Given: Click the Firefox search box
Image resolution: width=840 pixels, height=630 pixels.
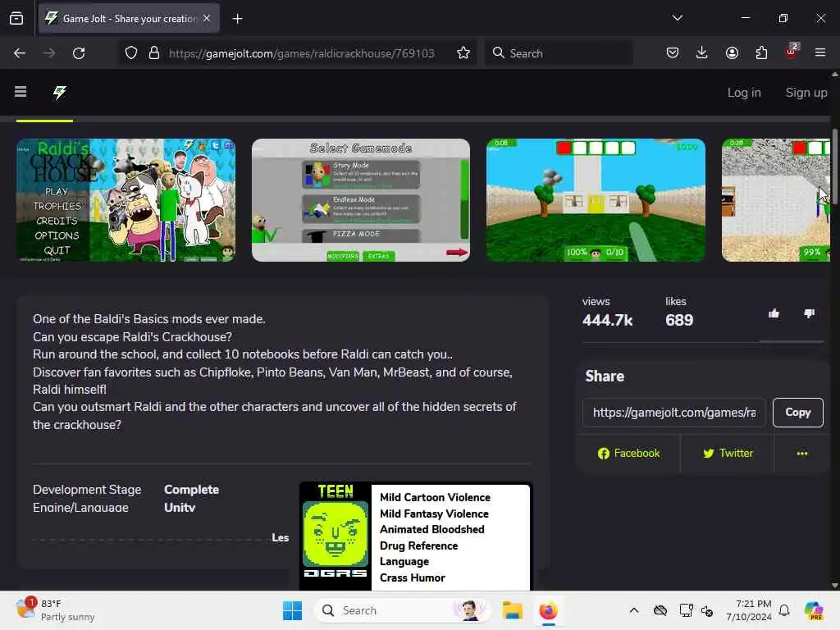Looking at the screenshot, I should point(558,53).
